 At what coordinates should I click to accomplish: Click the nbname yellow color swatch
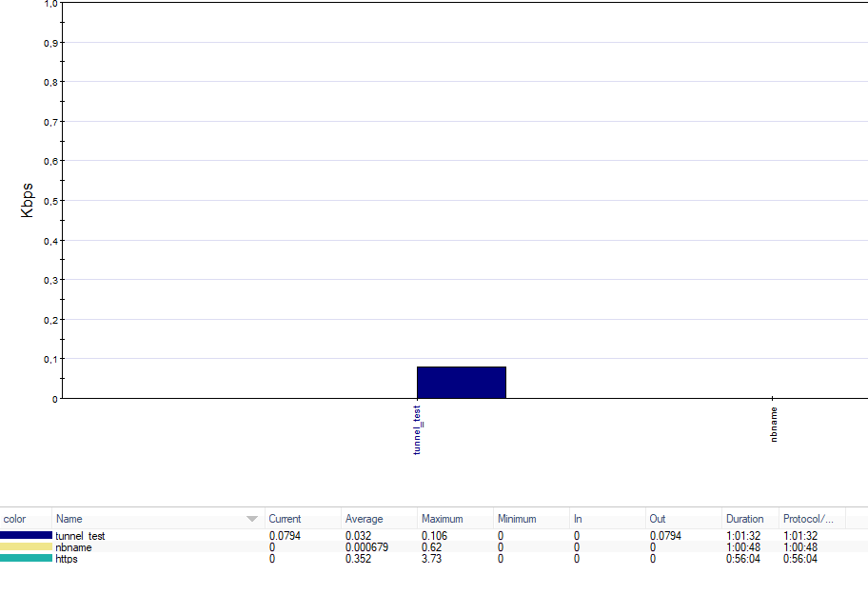pos(26,547)
